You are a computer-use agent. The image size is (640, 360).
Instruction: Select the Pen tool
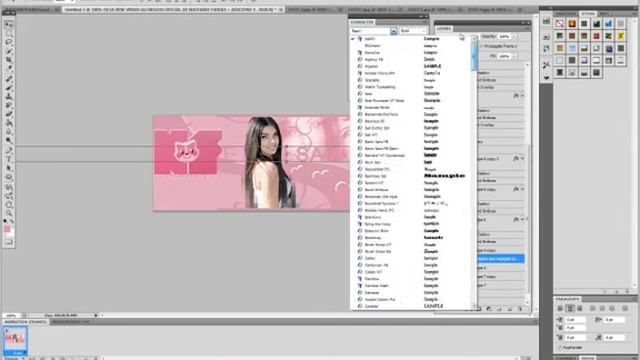[x=9, y=151]
